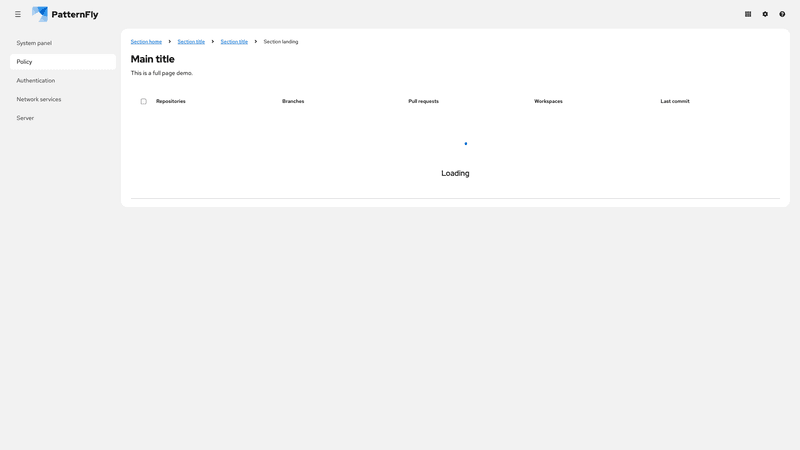Click the second Section title breadcrumb
Screen dimensions: 800x450
(x=234, y=42)
